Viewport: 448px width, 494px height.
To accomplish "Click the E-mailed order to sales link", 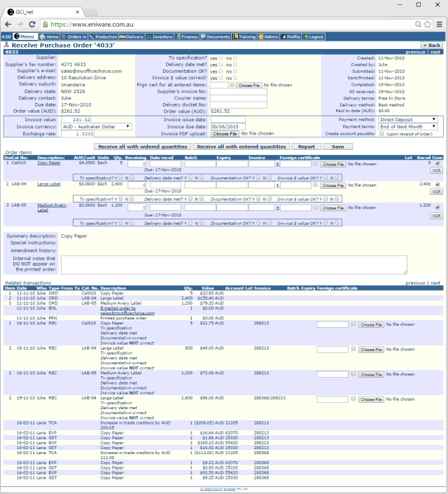I will click(x=127, y=310).
